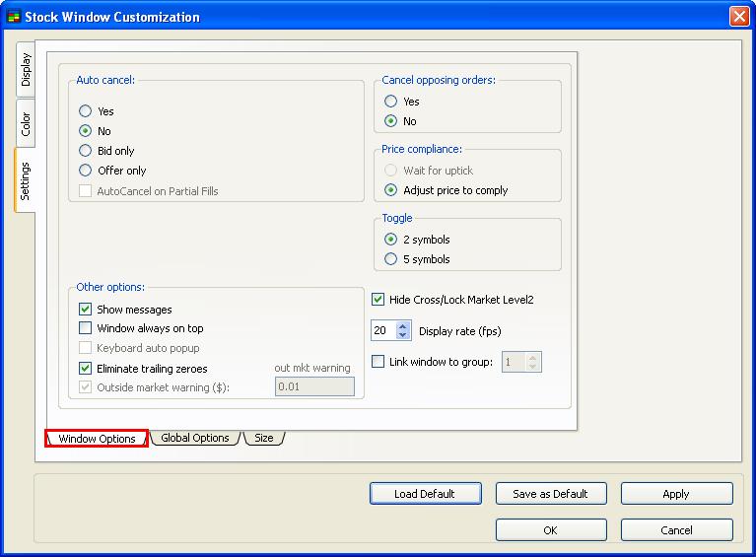The image size is (756, 557).
Task: Choose Bid only for Auto cancel
Action: 86,151
